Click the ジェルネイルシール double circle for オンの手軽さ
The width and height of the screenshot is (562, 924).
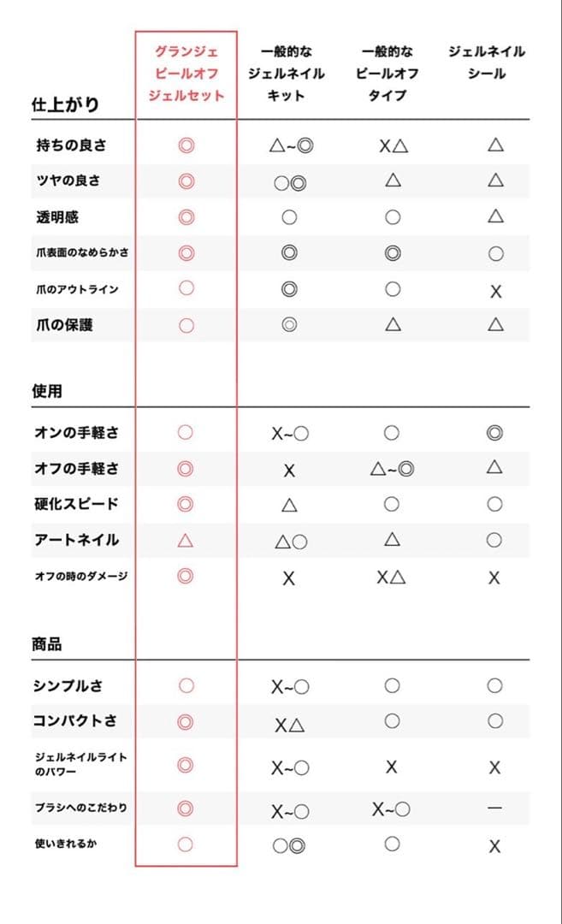click(x=494, y=433)
